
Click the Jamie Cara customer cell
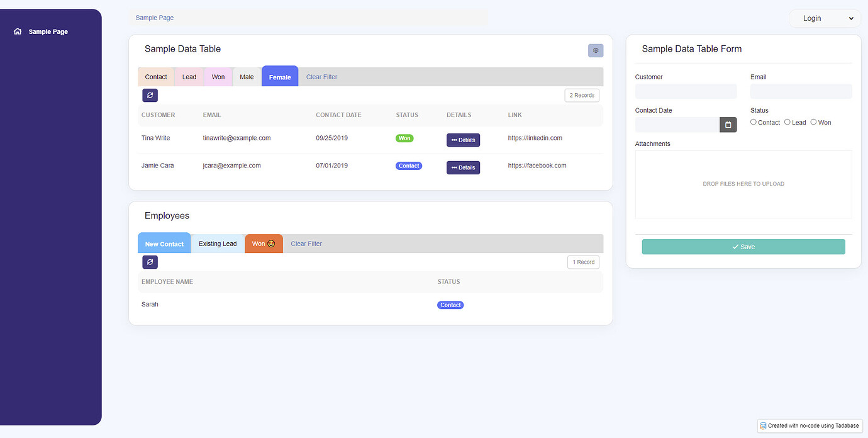(x=157, y=166)
